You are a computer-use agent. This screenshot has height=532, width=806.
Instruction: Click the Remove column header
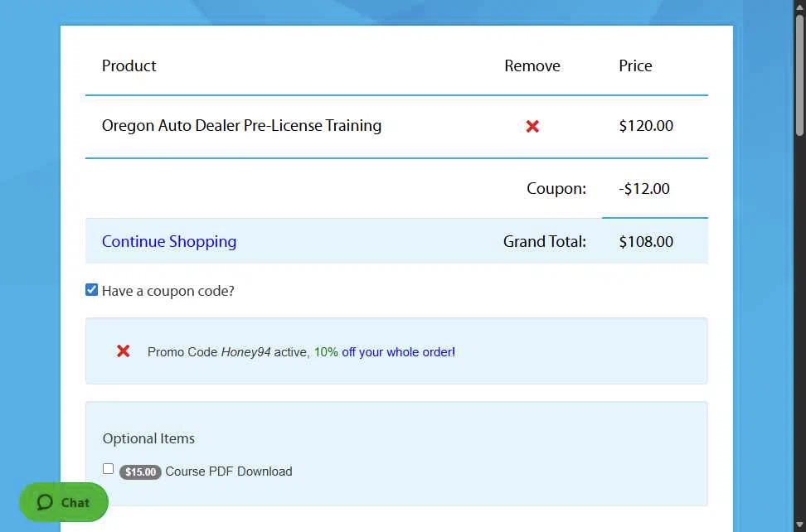(532, 65)
